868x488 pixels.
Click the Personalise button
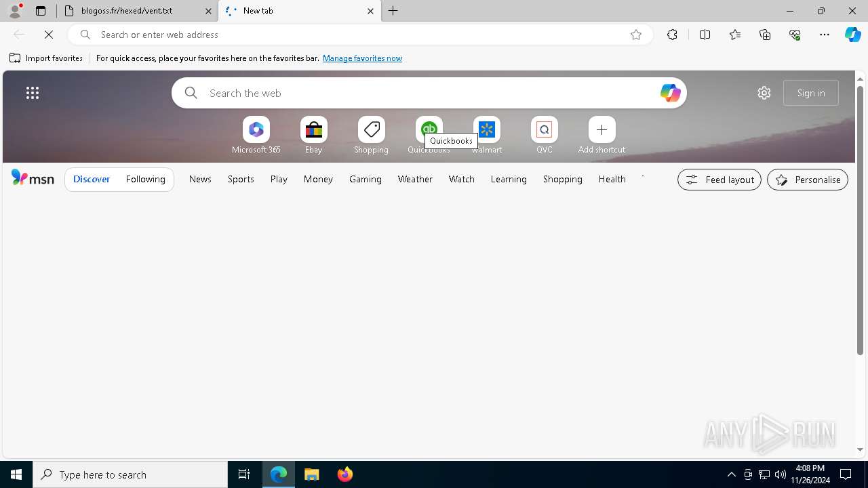(808, 180)
